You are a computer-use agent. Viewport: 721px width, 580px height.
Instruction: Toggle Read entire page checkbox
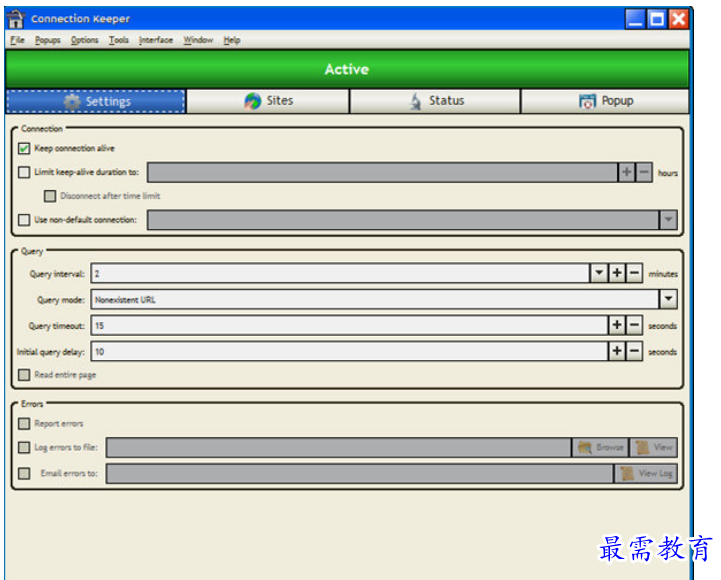[24, 375]
